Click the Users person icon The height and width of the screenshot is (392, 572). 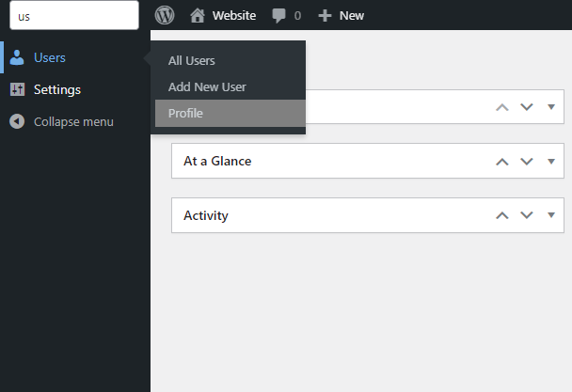[x=17, y=58]
